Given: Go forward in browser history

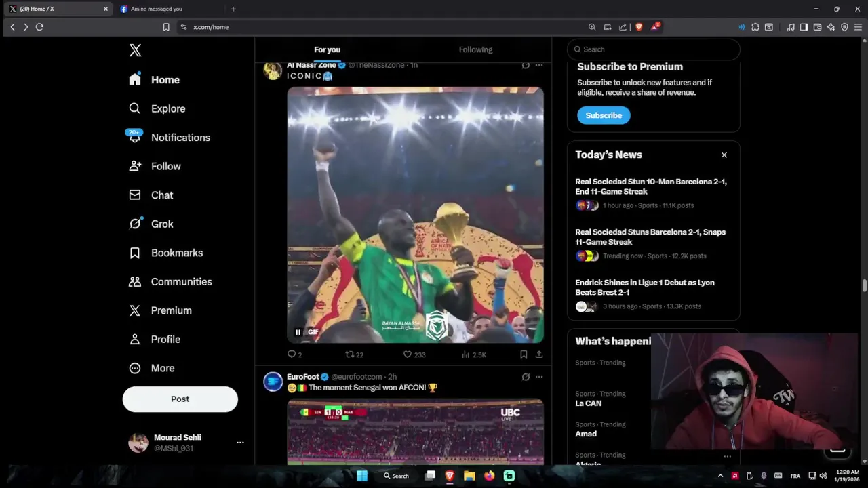Looking at the screenshot, I should pyautogui.click(x=26, y=27).
